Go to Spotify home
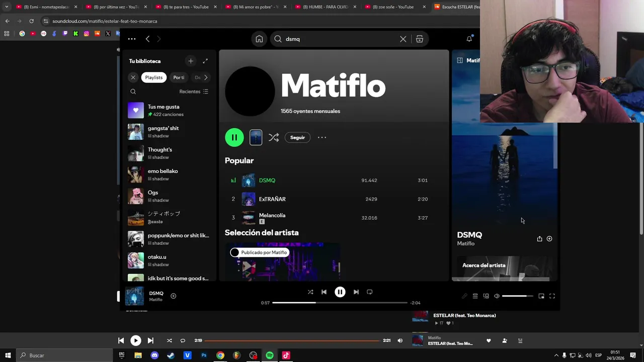The width and height of the screenshot is (644, 362). pyautogui.click(x=259, y=39)
